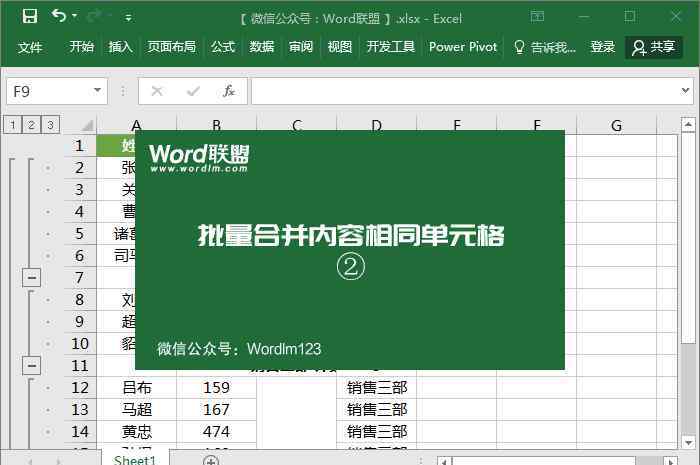
Task: Click the Name Box showing F9
Action: [x=49, y=91]
